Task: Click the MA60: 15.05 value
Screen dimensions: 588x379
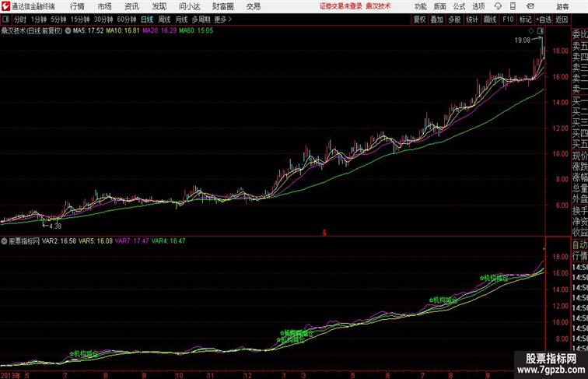Action: [196, 31]
